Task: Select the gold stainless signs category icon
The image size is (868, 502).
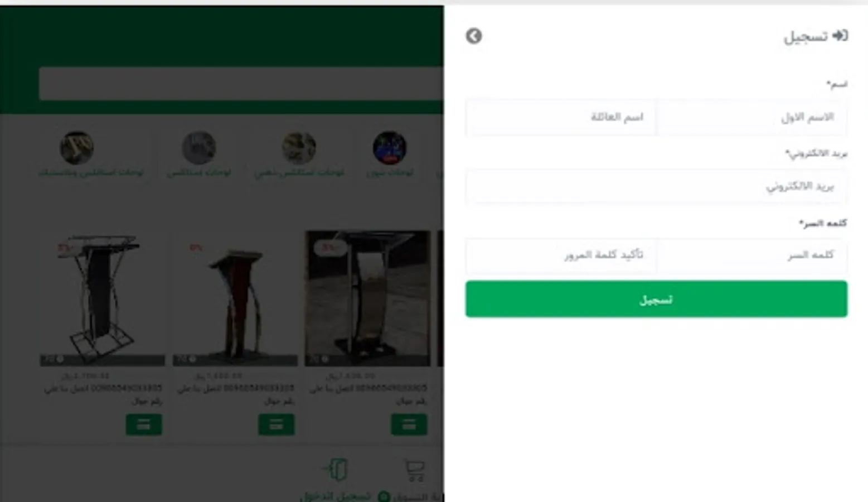Action: click(x=299, y=148)
